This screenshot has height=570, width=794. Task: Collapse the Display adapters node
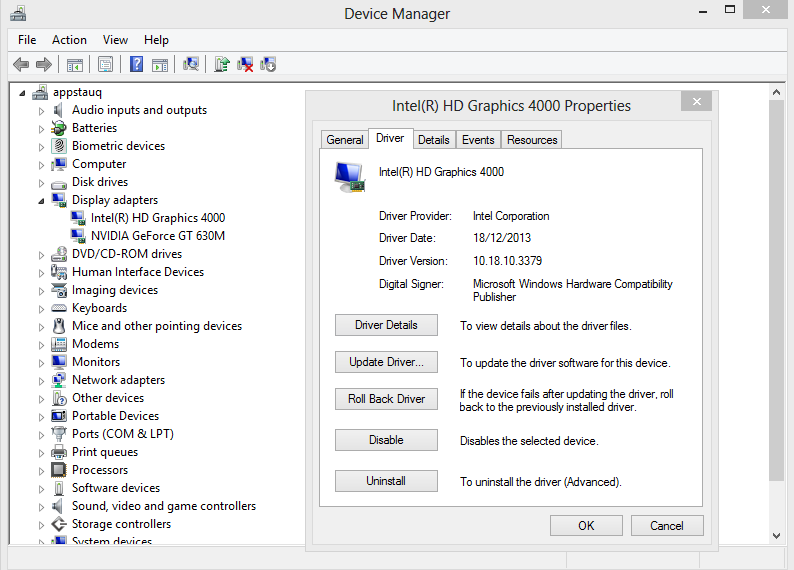click(x=42, y=200)
